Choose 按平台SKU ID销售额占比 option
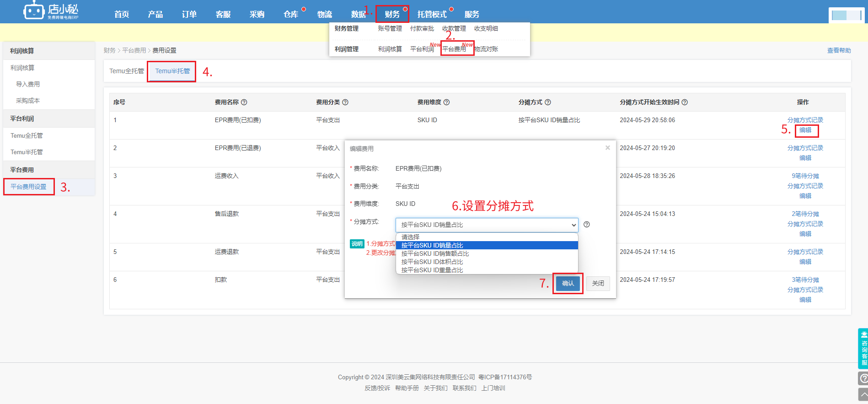 (435, 253)
